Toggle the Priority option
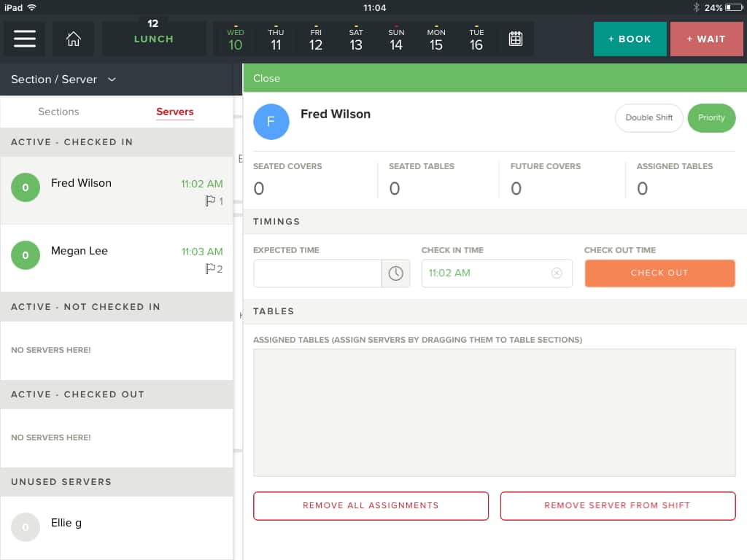Image resolution: width=747 pixels, height=560 pixels. [x=711, y=117]
